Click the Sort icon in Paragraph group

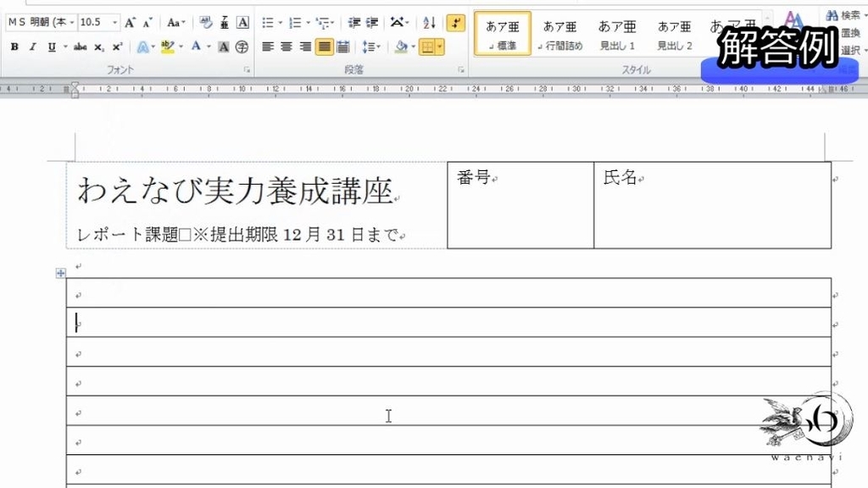(x=429, y=24)
